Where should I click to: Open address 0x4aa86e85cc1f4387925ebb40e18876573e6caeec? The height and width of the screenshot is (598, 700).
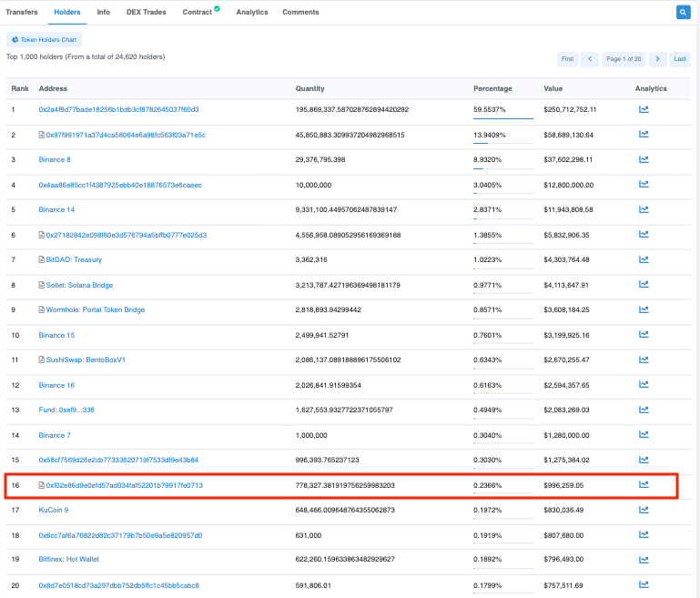(120, 185)
